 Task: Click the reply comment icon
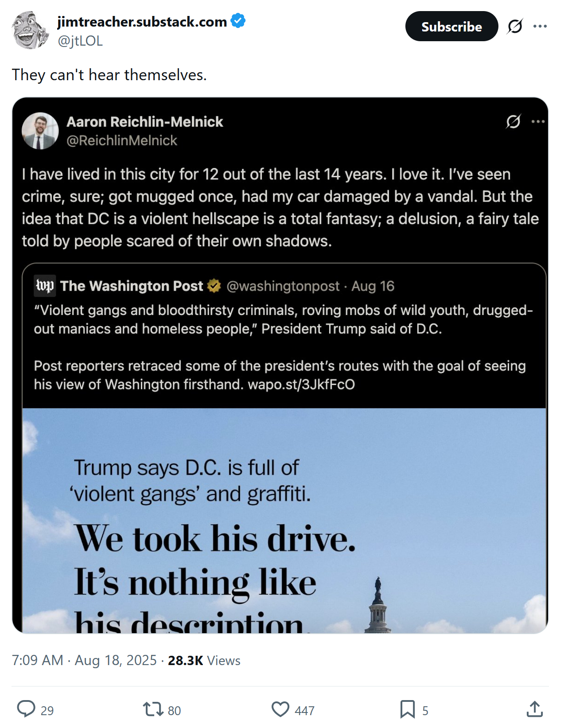pos(26,709)
